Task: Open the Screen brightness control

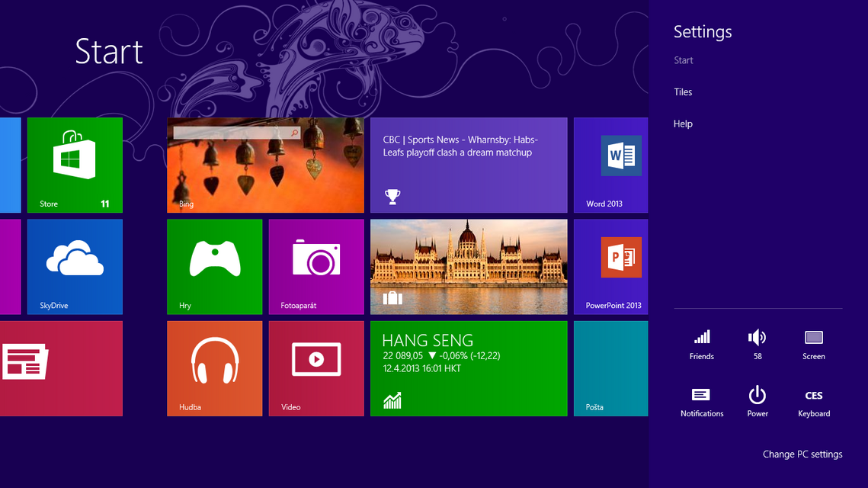Action: [x=813, y=343]
